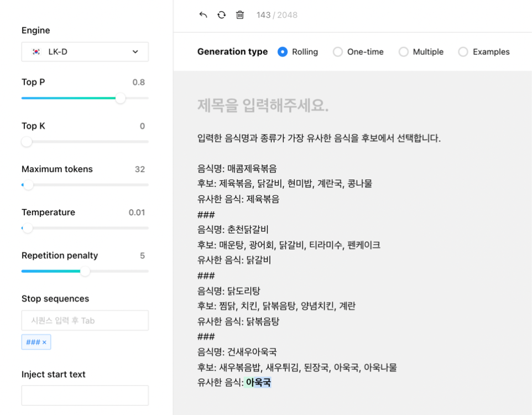Click the Temperature slider handle
This screenshot has height=415, width=532.
coord(27,228)
